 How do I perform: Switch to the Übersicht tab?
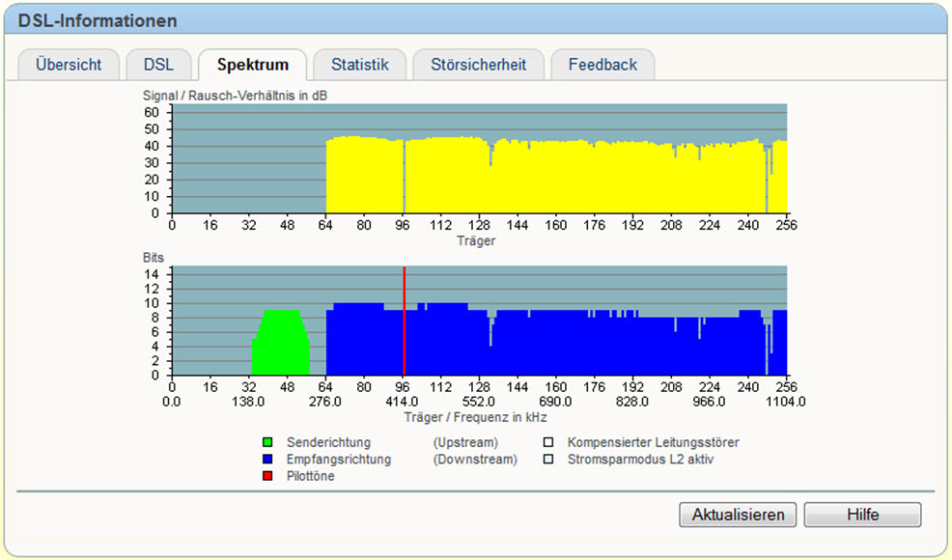69,65
